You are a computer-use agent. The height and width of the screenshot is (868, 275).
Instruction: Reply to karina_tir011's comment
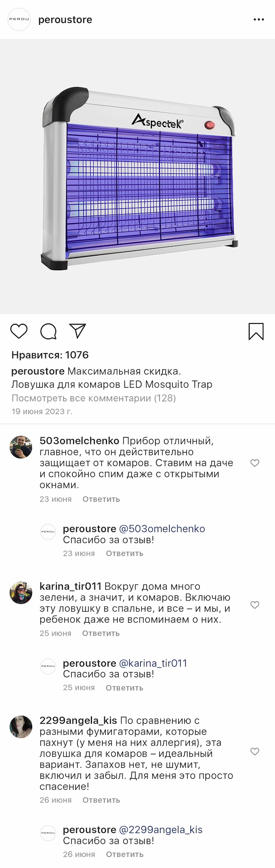coord(101,633)
